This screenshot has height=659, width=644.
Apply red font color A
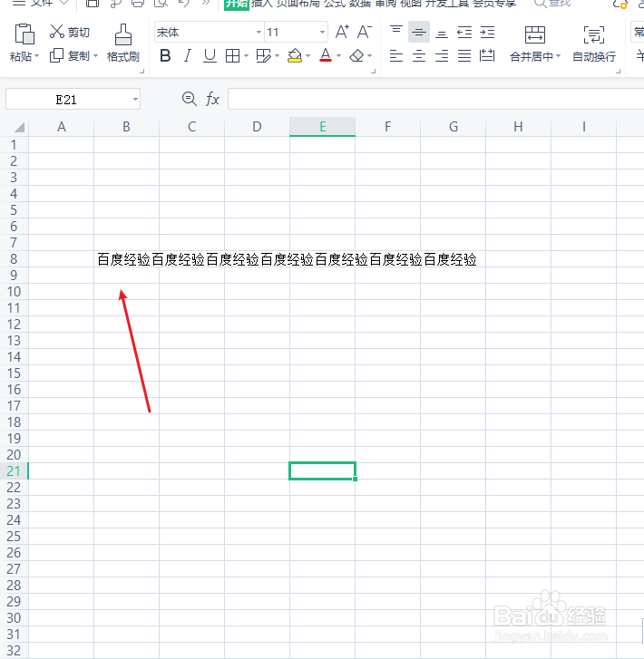[x=326, y=55]
